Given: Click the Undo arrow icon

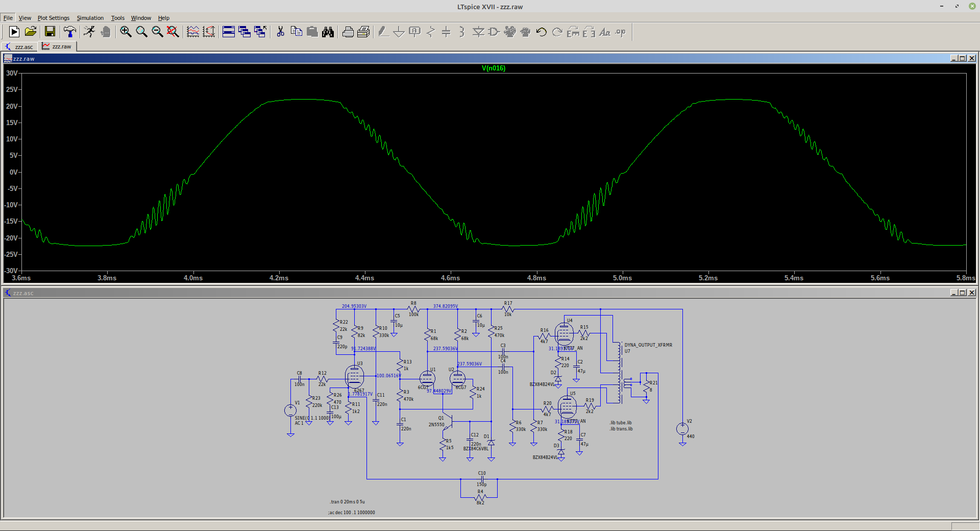Looking at the screenshot, I should [x=542, y=32].
